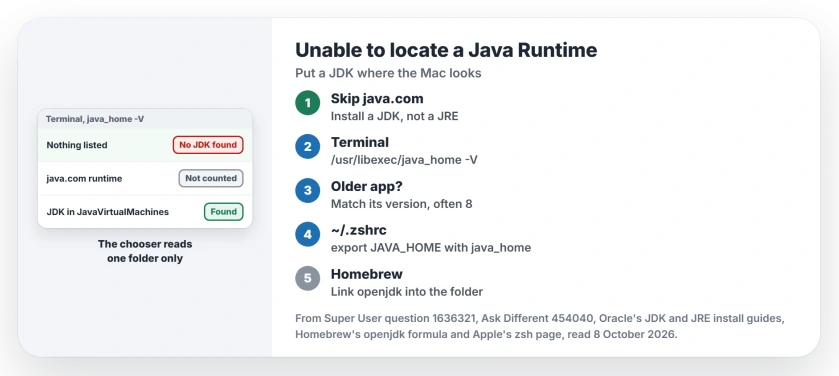Click 'export JAVA_HOME with java_home' text
Image resolution: width=839 pixels, height=376 pixels.
coord(431,248)
